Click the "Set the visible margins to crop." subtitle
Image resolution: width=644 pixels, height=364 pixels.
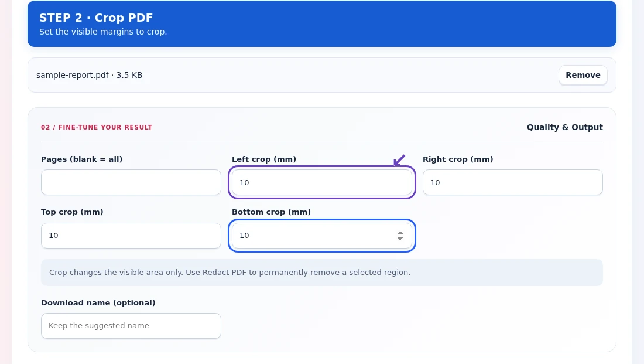(x=103, y=32)
